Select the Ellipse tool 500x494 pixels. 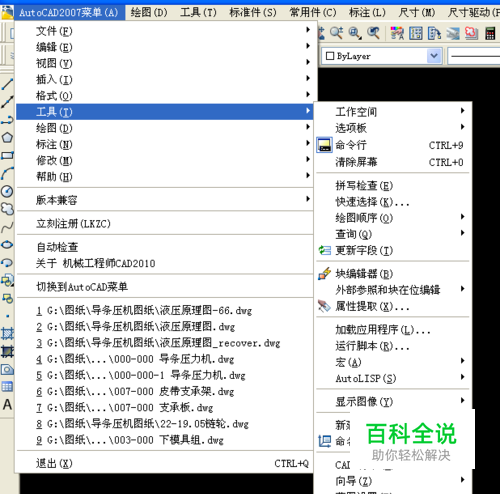[7, 245]
